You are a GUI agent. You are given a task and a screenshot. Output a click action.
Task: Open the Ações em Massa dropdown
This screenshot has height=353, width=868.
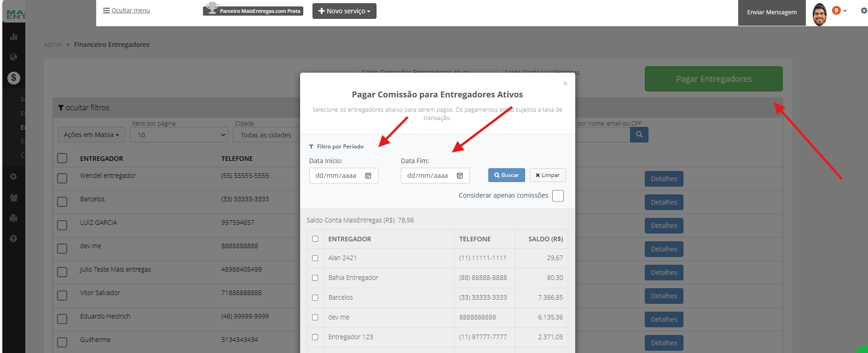point(92,135)
